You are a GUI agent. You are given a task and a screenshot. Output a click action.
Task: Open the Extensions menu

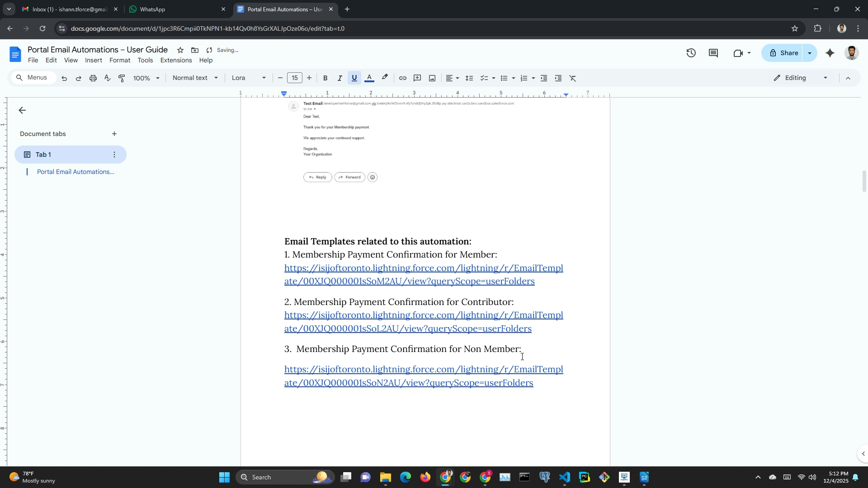(176, 61)
